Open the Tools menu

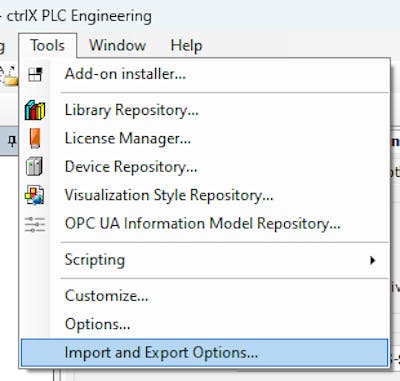48,45
